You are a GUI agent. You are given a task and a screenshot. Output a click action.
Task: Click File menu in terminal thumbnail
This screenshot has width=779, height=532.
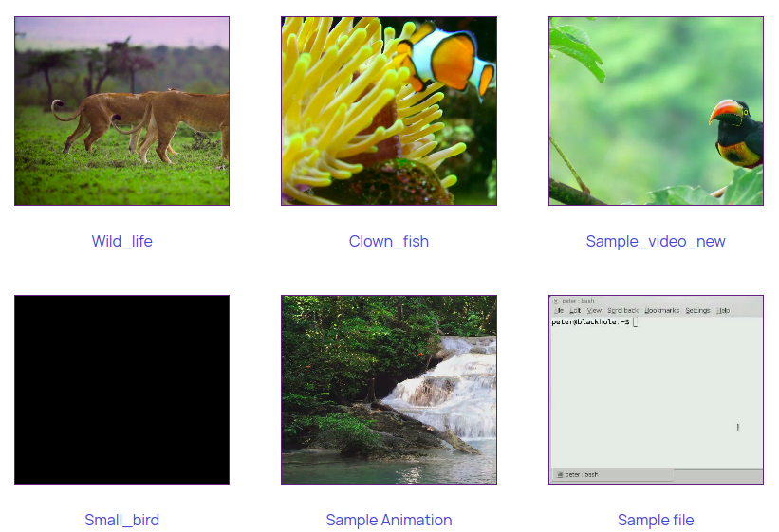click(559, 311)
